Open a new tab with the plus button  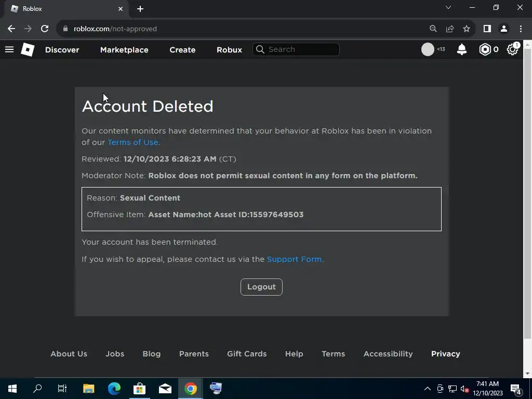click(x=140, y=9)
